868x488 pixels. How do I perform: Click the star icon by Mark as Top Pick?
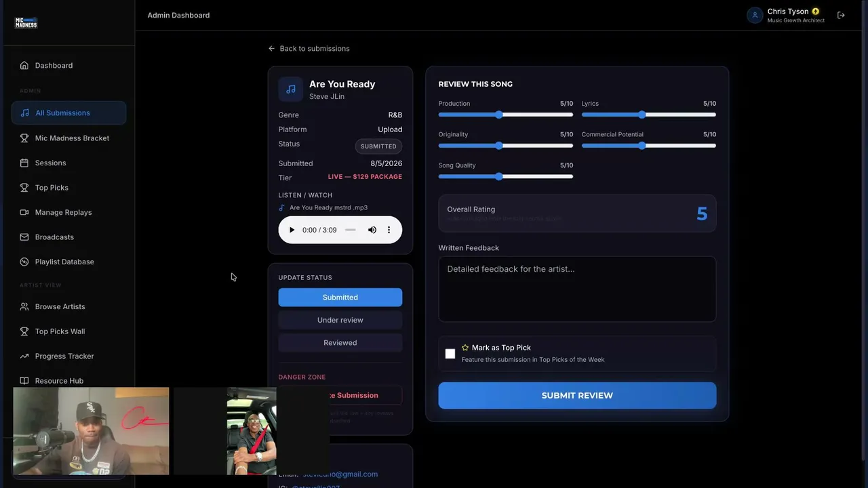(465, 348)
